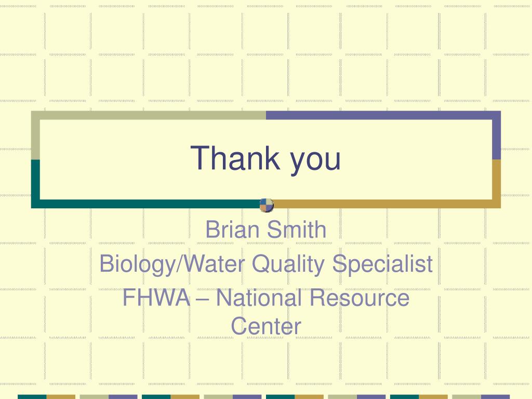This screenshot has width=532, height=399.
Task: Click leftmost khaki segment in bottom color strip
Action: pos(94,397)
